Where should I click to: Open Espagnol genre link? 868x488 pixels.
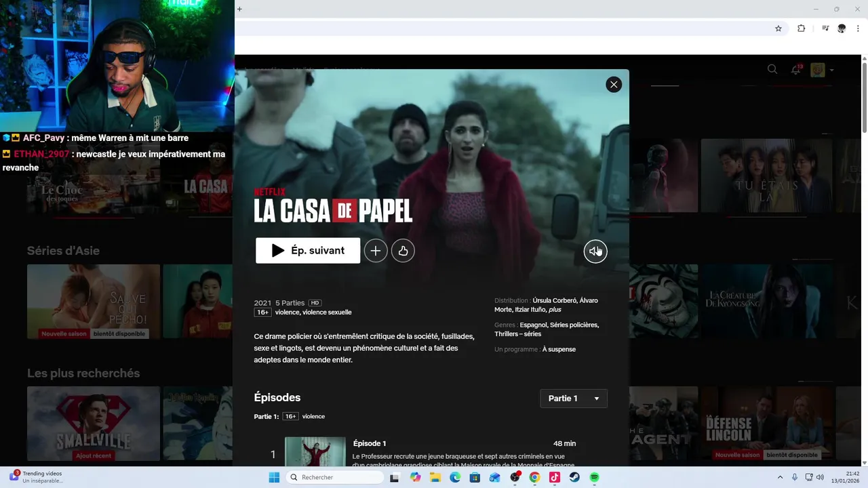pos(534,325)
